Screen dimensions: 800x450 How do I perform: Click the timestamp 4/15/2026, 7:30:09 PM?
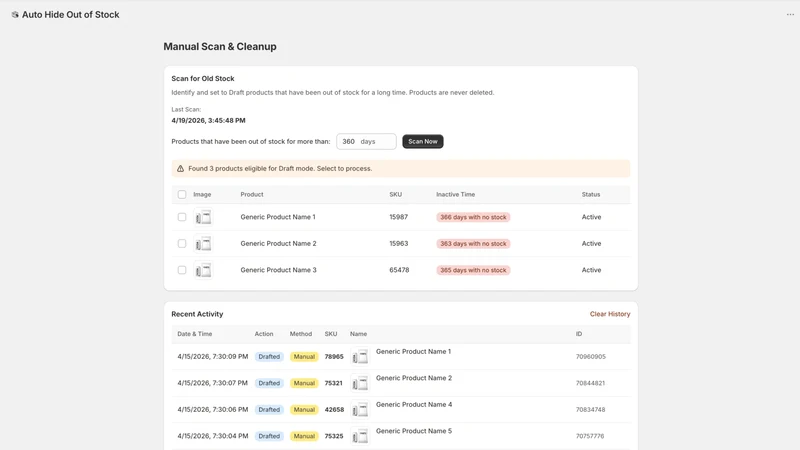(x=213, y=357)
